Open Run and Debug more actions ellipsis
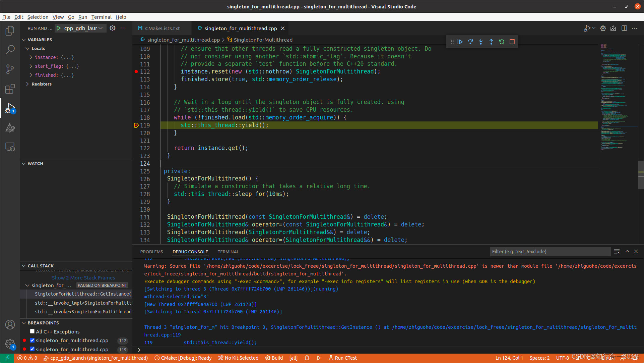This screenshot has height=363, width=644. pos(123,28)
